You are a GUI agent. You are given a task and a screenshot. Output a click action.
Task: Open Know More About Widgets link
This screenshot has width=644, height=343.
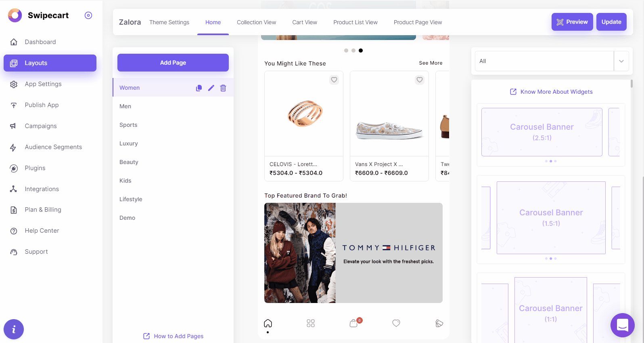pyautogui.click(x=551, y=92)
